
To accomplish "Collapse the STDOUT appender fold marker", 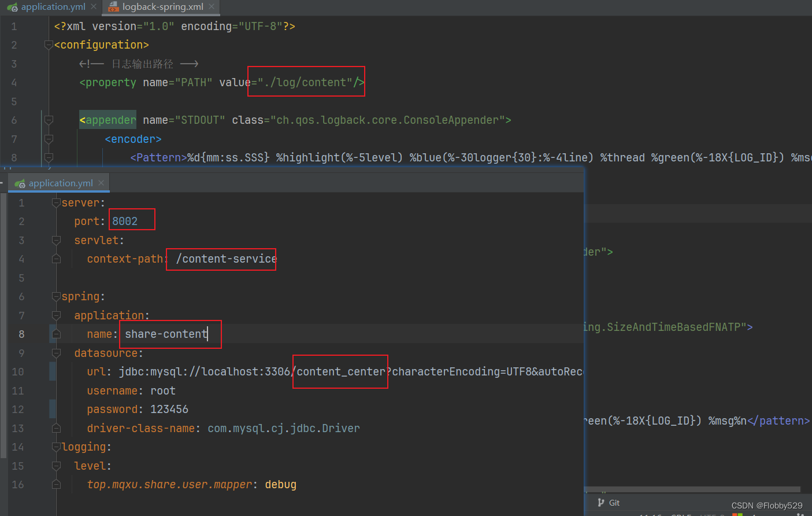I will pyautogui.click(x=49, y=120).
